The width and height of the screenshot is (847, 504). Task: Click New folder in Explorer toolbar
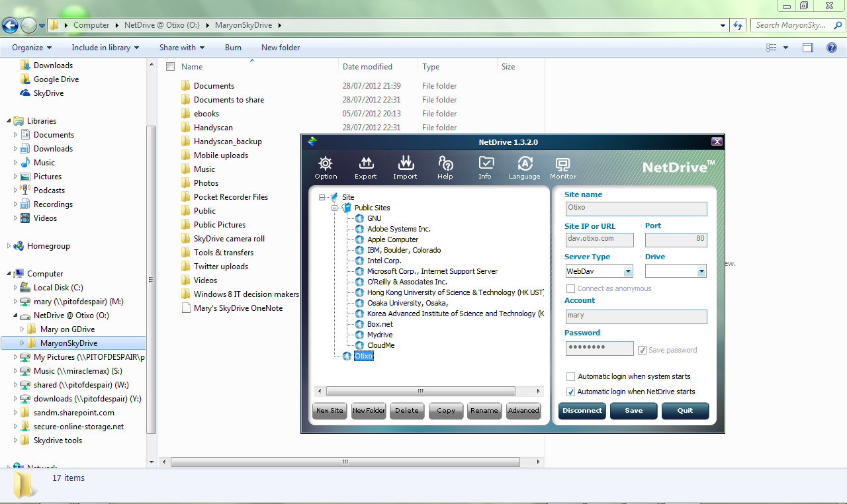(281, 48)
